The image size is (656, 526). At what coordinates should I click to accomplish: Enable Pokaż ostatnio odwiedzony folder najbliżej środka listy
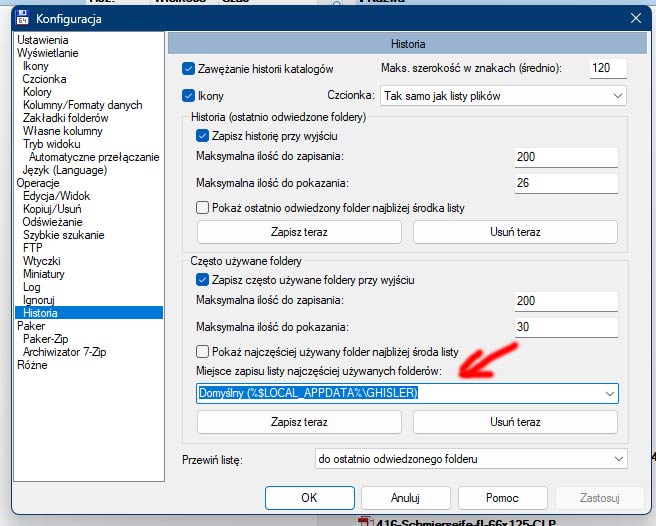pyautogui.click(x=202, y=208)
